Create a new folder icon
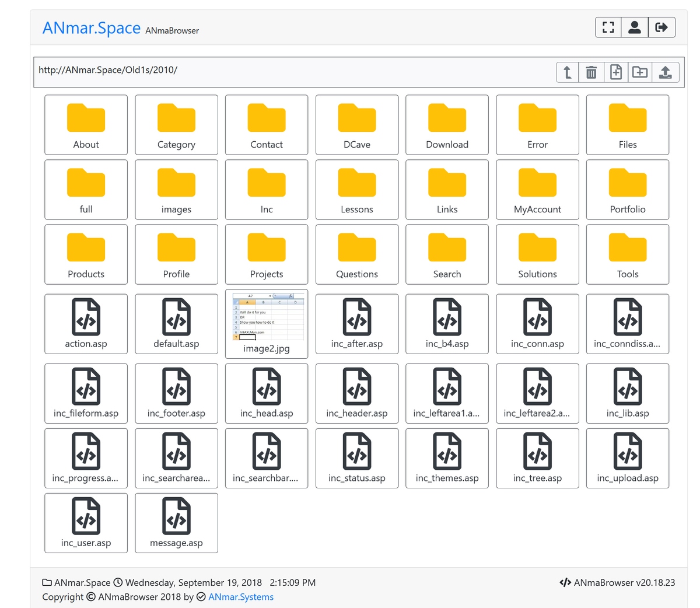700x608 pixels. click(x=640, y=72)
